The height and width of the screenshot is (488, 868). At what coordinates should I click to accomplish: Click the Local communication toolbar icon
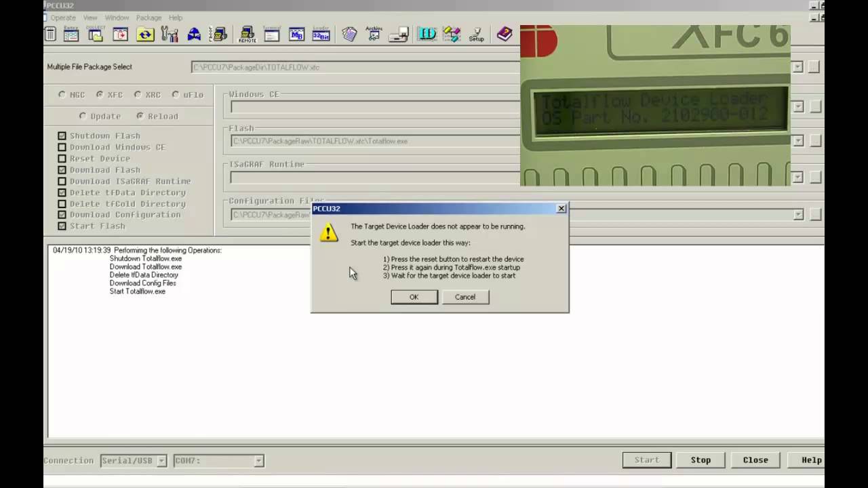point(219,35)
